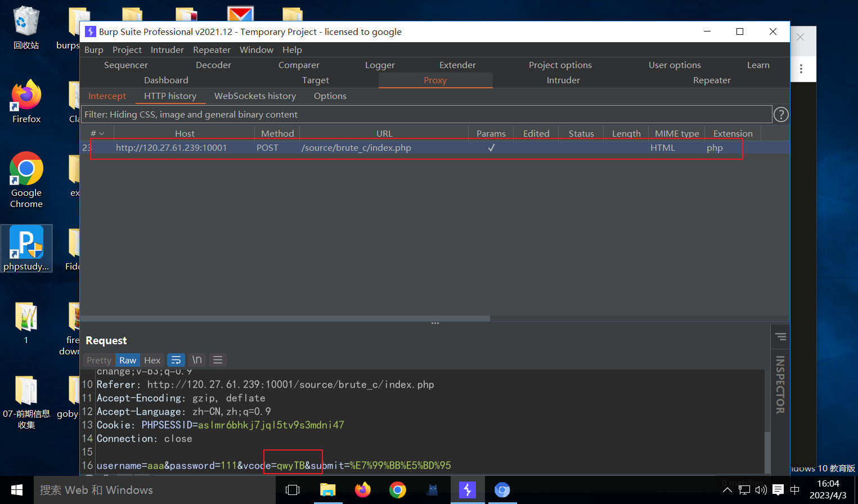Click the dark cat app taskbar icon

[432, 490]
